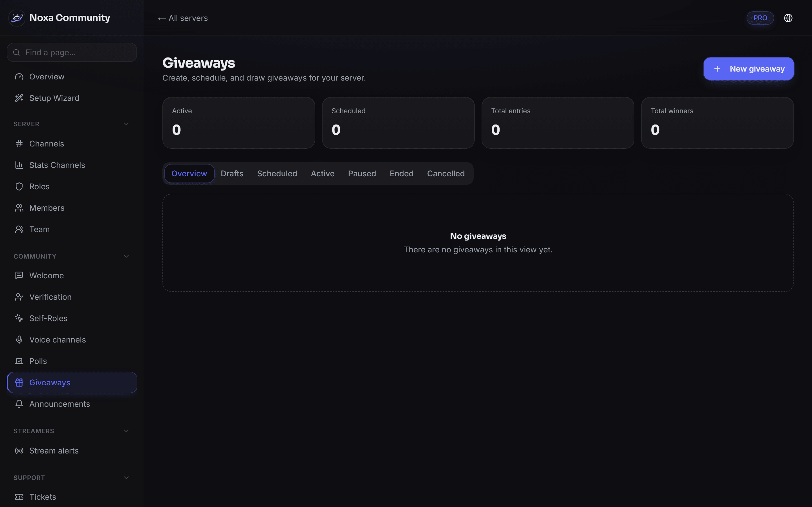This screenshot has height=507, width=812.
Task: Open Roles shield icon in sidebar
Action: tap(19, 186)
